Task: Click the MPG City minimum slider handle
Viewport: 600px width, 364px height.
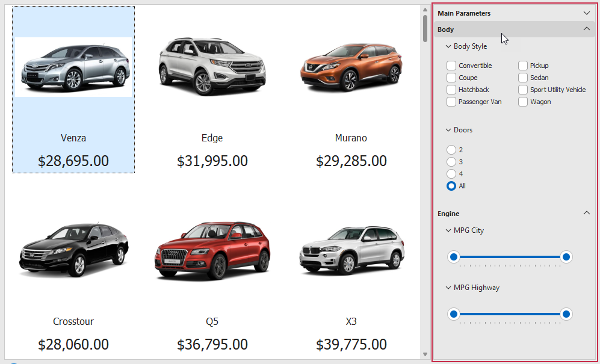Action: 453,257
